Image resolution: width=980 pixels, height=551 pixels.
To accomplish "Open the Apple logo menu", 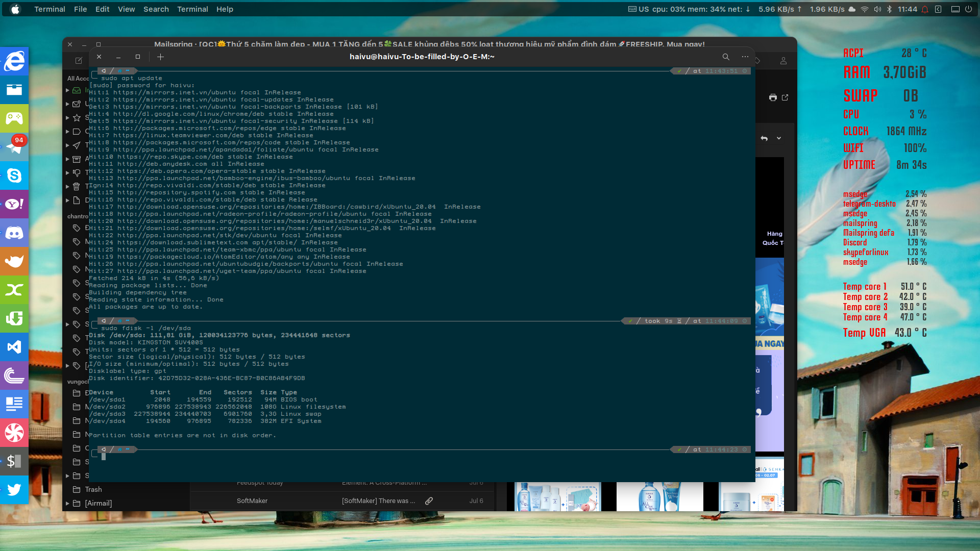I will pyautogui.click(x=15, y=9).
